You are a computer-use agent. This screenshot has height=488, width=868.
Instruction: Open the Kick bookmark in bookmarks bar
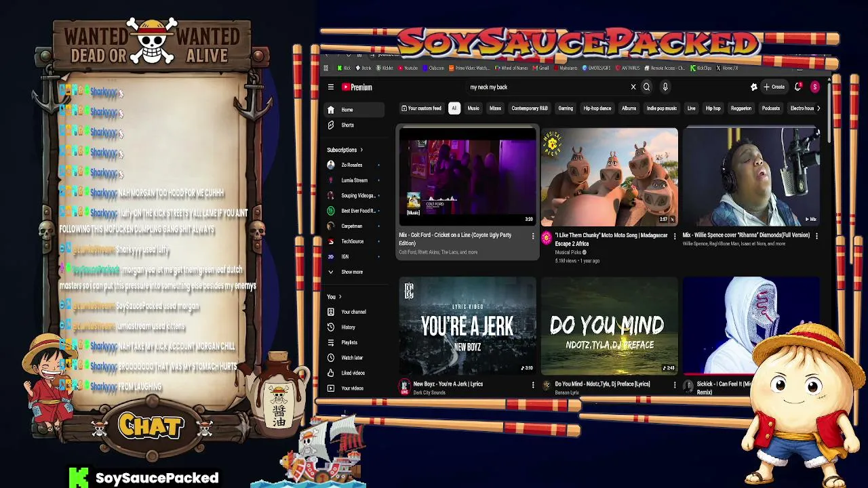[344, 68]
